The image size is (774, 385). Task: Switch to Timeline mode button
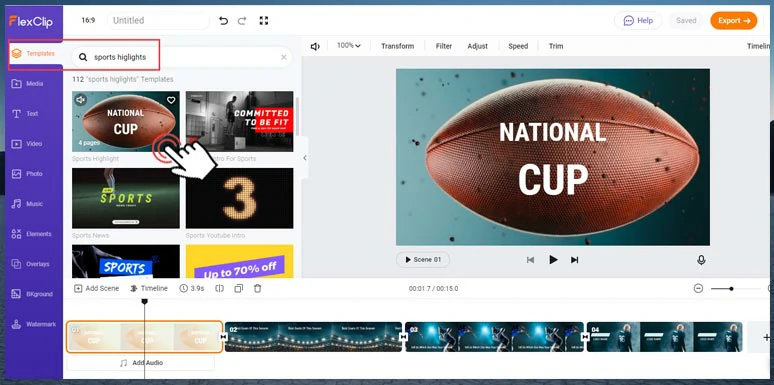(x=149, y=288)
